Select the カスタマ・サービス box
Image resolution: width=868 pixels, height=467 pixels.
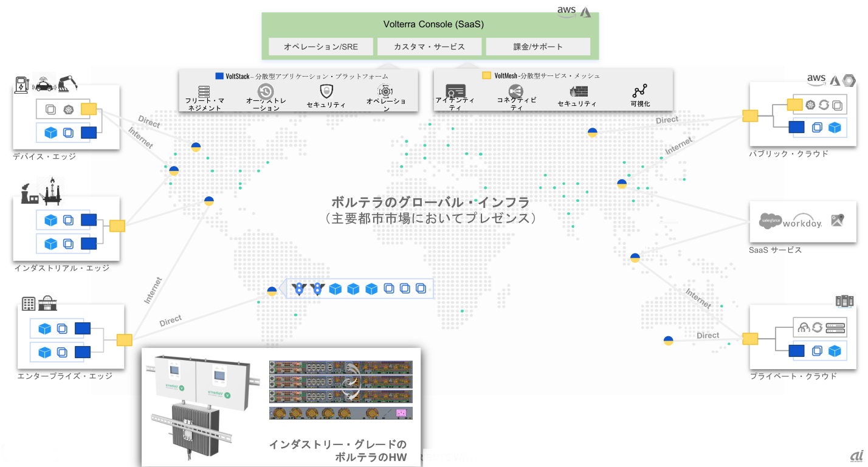pyautogui.click(x=429, y=46)
